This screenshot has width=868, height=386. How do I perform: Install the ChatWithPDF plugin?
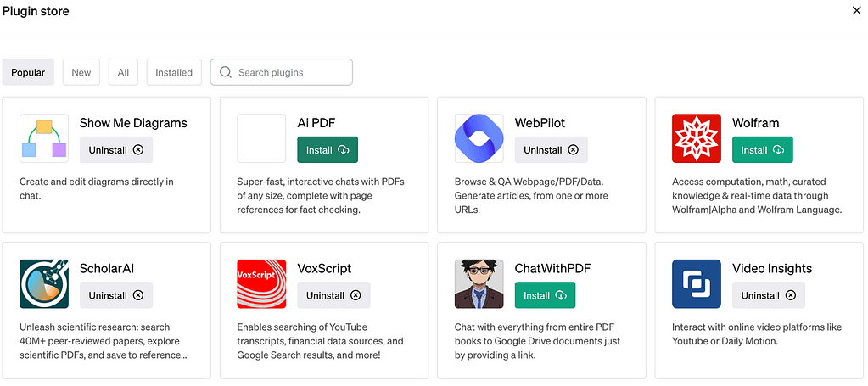point(546,295)
